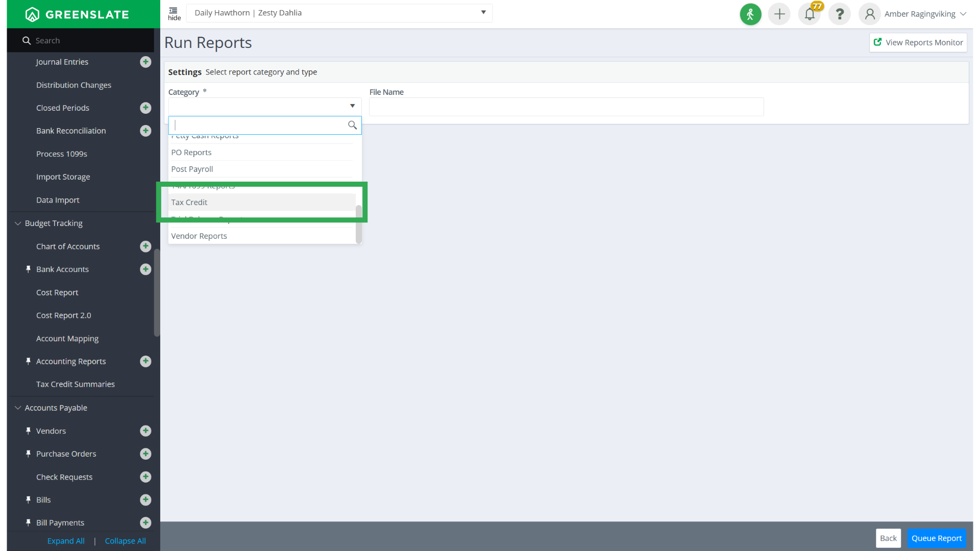Click plus next to Accounting Reports
The height and width of the screenshot is (551, 980).
coord(145,361)
